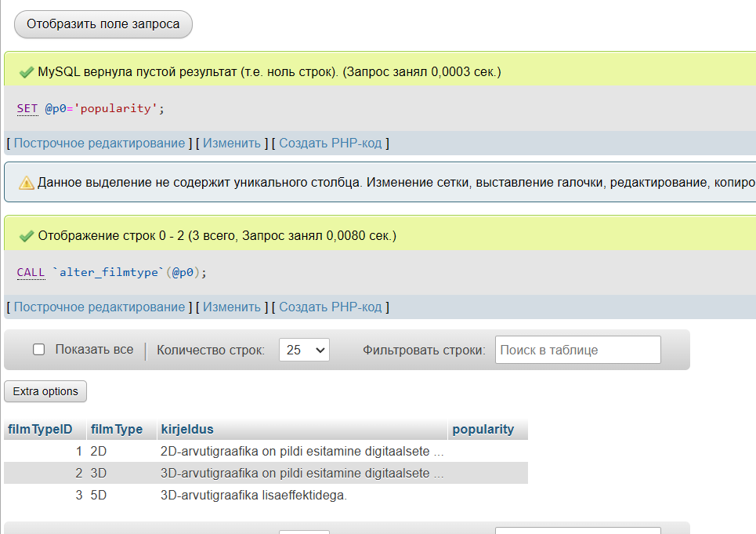Click the 'Отобразить поле запроса' button

[x=103, y=24]
